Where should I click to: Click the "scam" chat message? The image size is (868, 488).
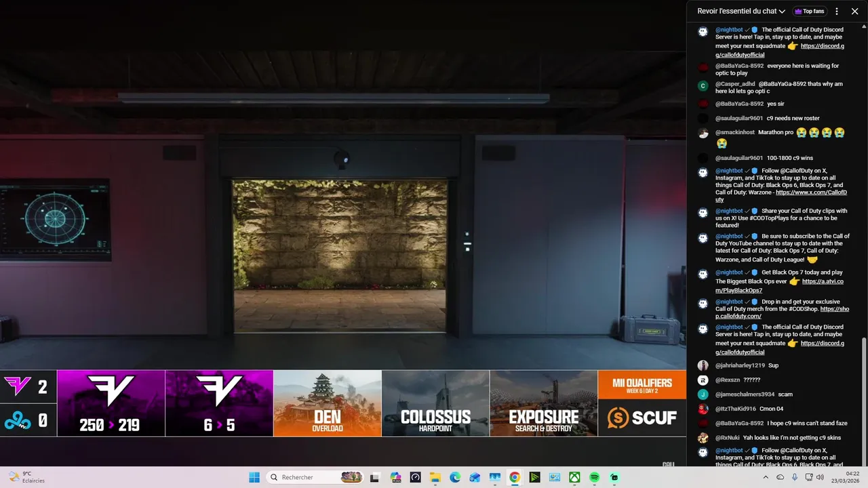coord(785,394)
